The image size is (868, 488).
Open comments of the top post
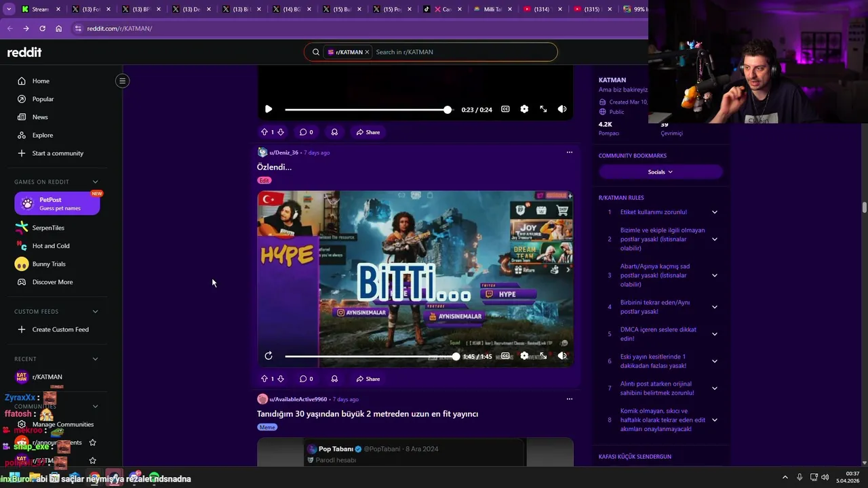click(307, 132)
